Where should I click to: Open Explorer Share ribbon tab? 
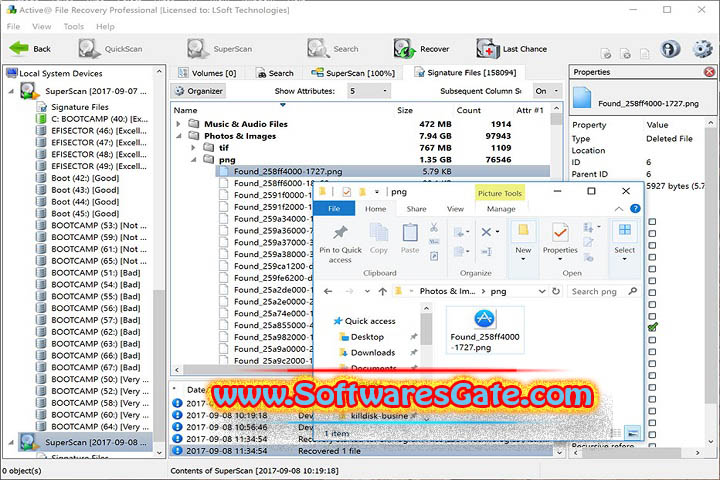pyautogui.click(x=416, y=209)
